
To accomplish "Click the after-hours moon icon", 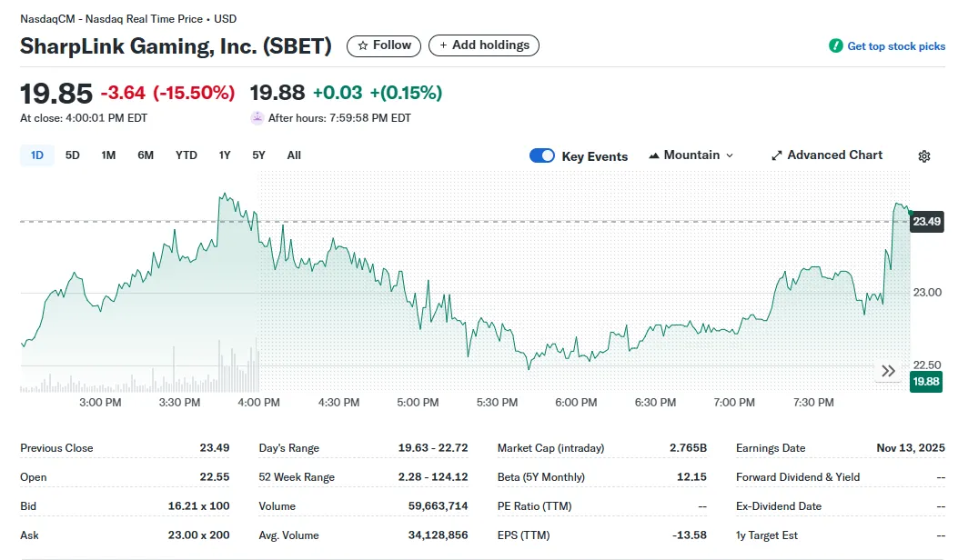I will point(257,118).
